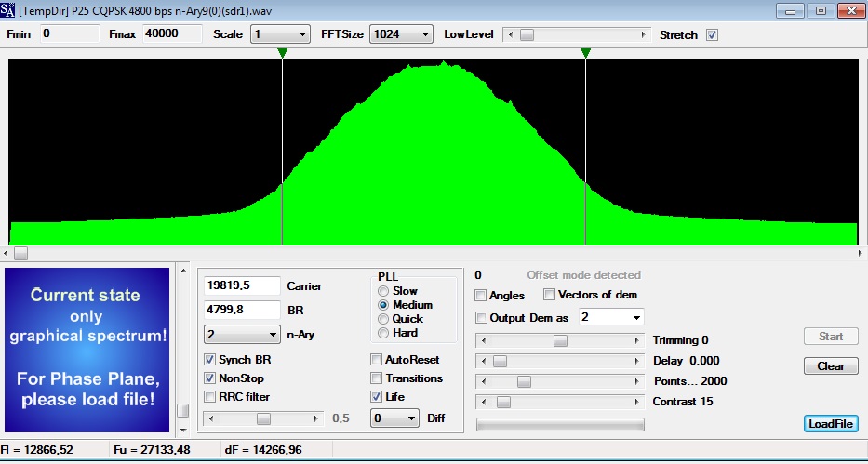This screenshot has height=464, width=868.
Task: Enable Output Dem as checkbox
Action: click(x=481, y=318)
